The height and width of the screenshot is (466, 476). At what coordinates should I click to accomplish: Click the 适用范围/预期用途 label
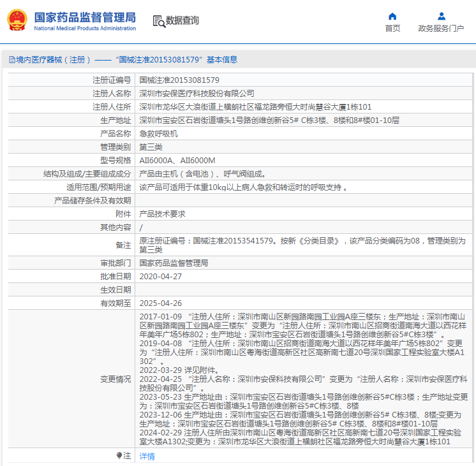pyautogui.click(x=99, y=187)
